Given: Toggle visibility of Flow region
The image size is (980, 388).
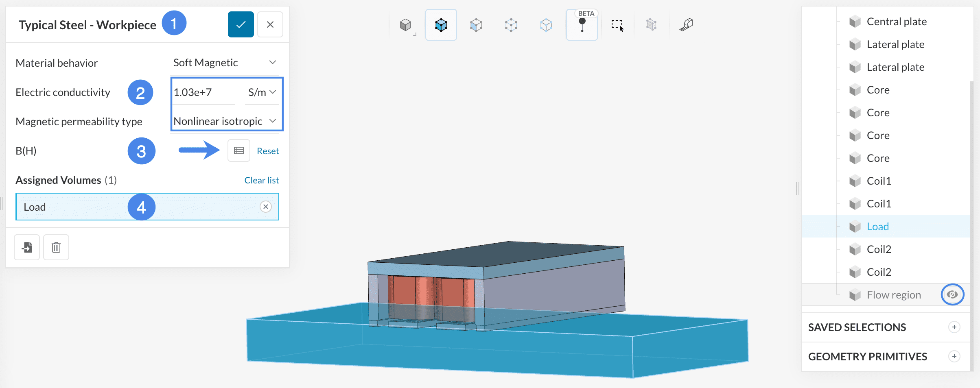Looking at the screenshot, I should 952,294.
